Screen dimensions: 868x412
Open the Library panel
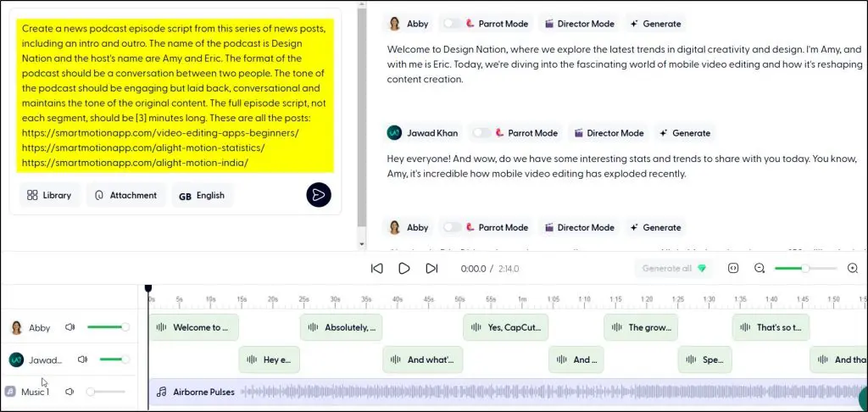(49, 195)
